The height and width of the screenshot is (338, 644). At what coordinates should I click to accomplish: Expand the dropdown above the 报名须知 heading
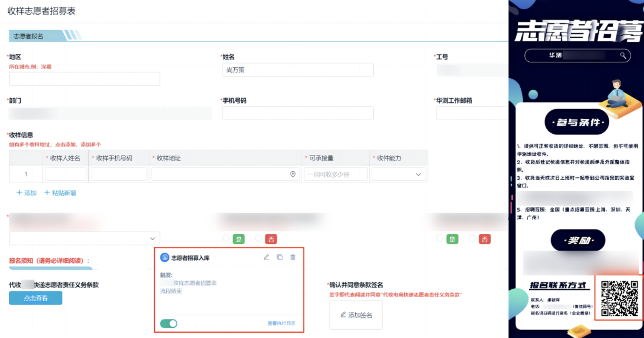click(85, 238)
